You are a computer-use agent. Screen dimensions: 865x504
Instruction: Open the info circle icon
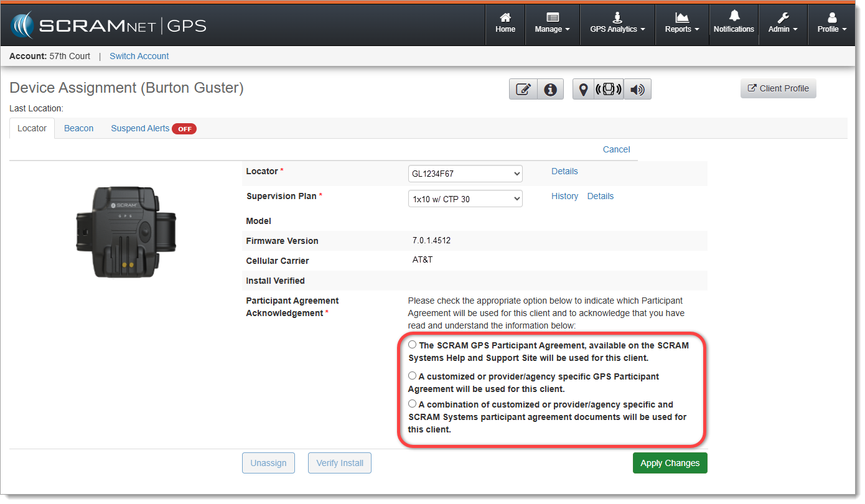pos(550,90)
